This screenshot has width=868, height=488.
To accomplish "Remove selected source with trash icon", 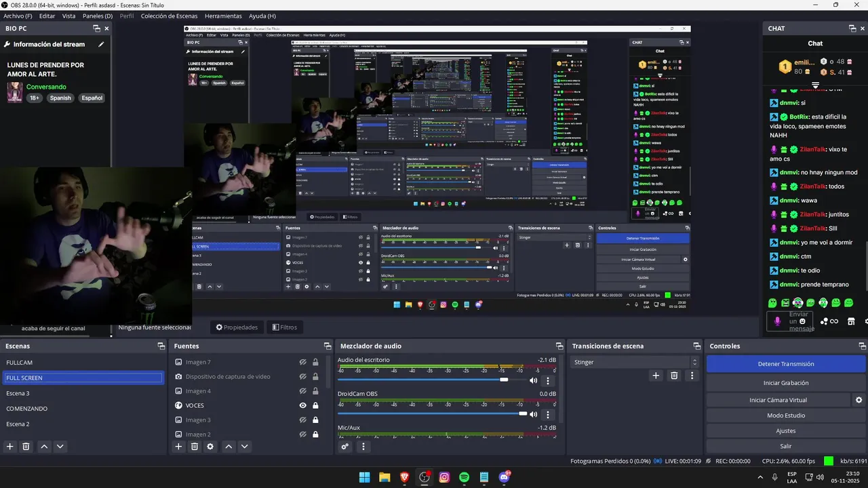I will click(x=195, y=447).
